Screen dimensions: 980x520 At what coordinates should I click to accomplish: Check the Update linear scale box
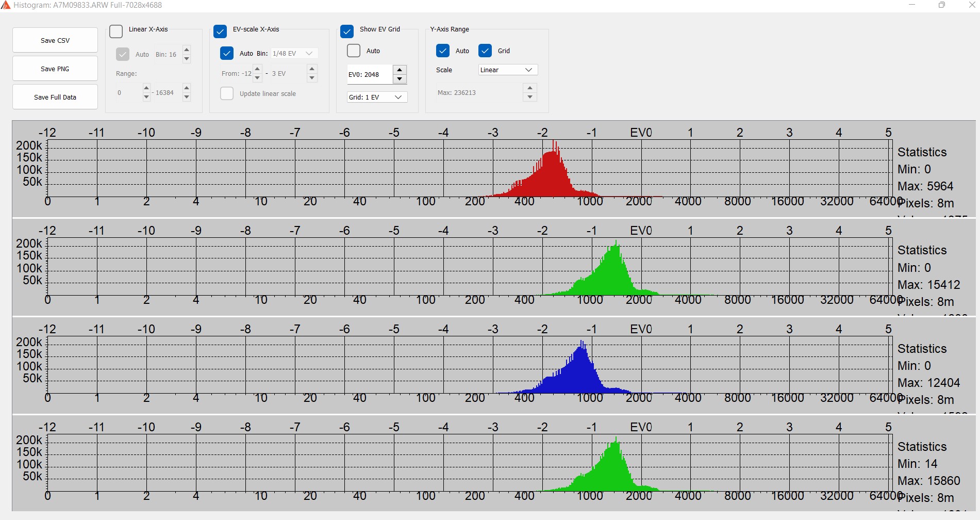pos(227,93)
